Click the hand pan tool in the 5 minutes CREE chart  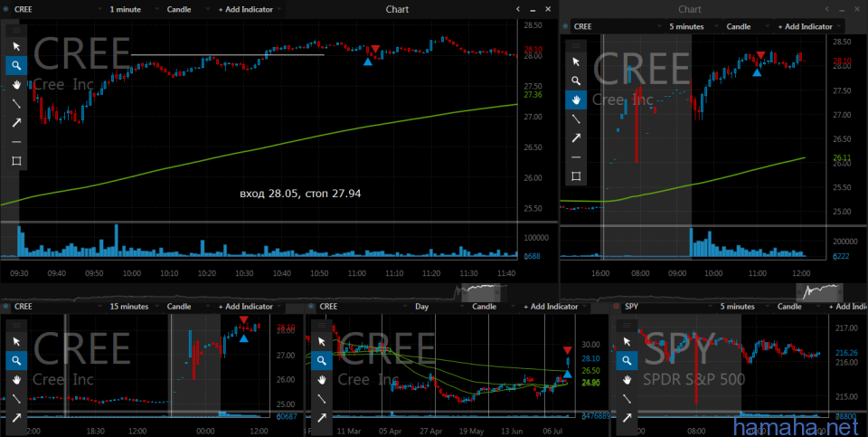pos(576,100)
